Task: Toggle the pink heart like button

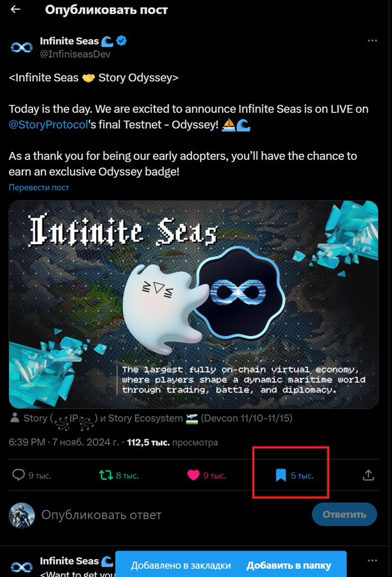Action: point(193,475)
